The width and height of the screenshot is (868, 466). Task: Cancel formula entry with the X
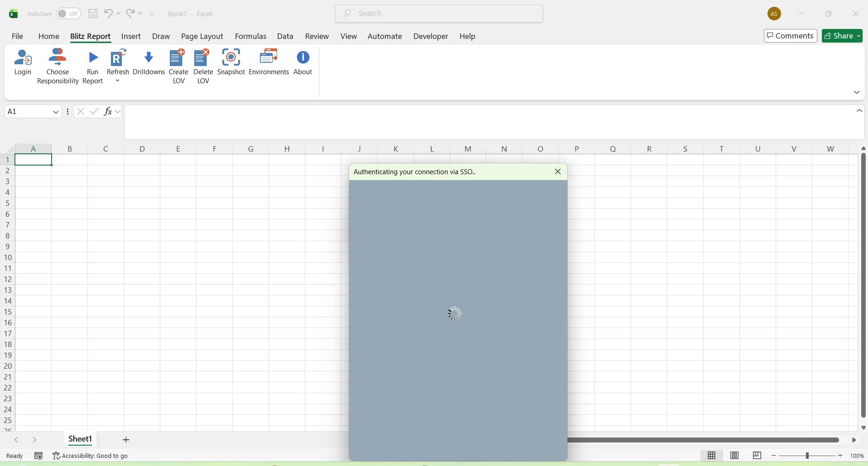click(x=81, y=111)
